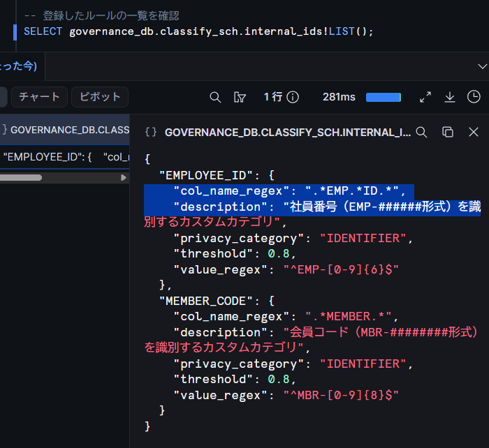489x448 pixels.
Task: Click the search results magnifier icon
Action: (x=215, y=97)
